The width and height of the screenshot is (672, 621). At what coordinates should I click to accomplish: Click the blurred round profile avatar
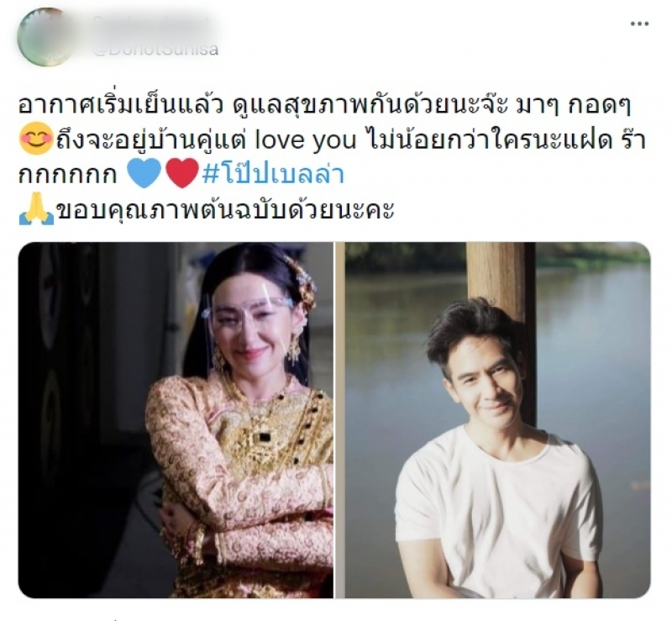click(x=45, y=36)
